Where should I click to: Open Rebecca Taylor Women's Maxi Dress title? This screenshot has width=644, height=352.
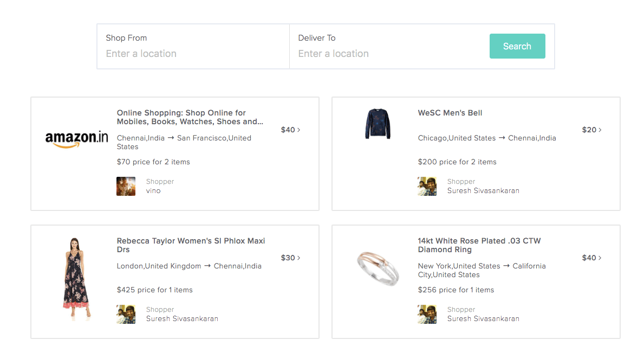click(191, 245)
